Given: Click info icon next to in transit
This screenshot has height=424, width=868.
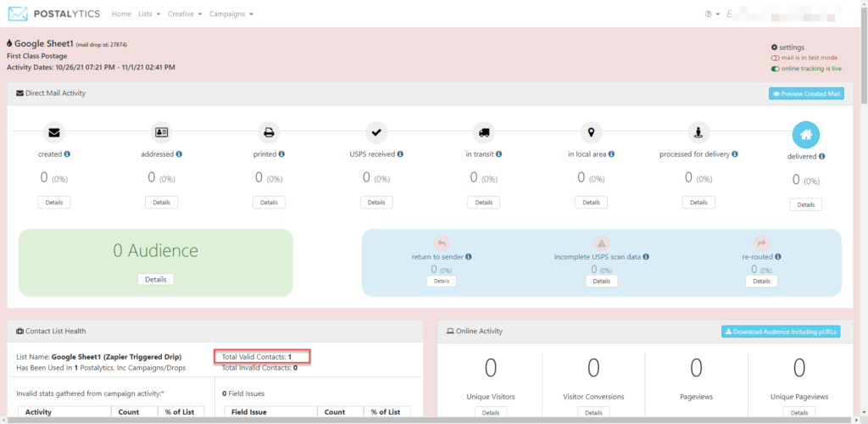Looking at the screenshot, I should tap(498, 154).
